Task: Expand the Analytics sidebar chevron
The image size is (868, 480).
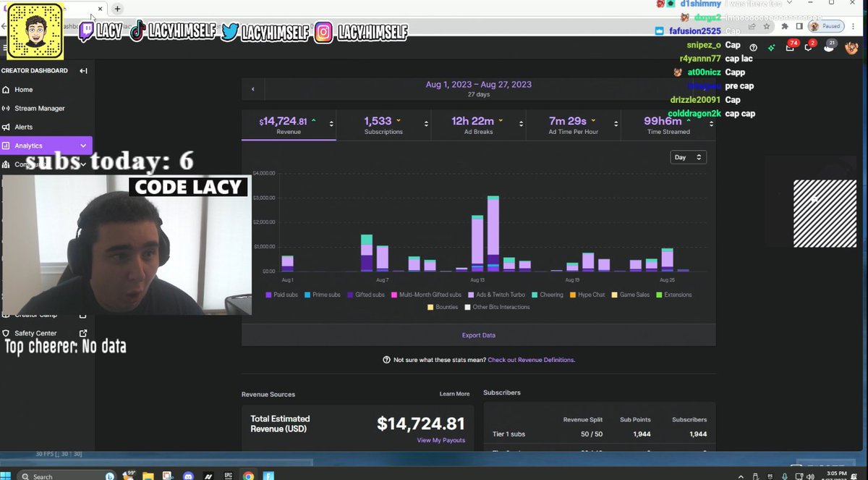Action: [x=83, y=146]
